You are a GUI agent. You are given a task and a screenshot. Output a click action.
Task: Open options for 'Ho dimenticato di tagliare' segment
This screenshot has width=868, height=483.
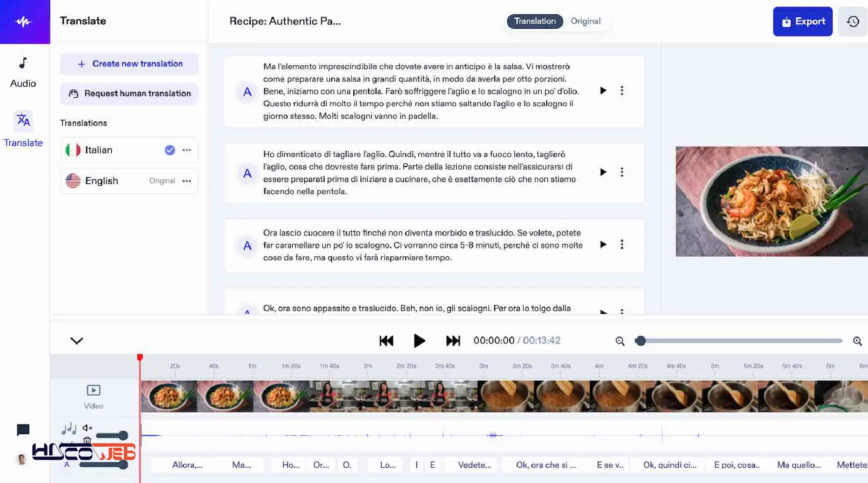click(x=622, y=172)
